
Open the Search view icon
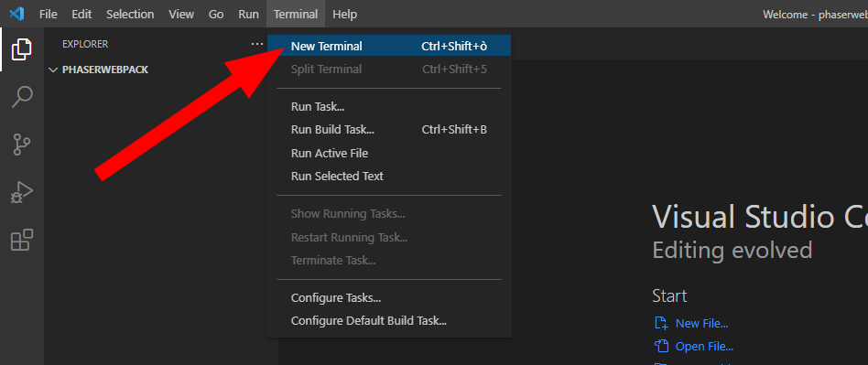pyautogui.click(x=22, y=97)
